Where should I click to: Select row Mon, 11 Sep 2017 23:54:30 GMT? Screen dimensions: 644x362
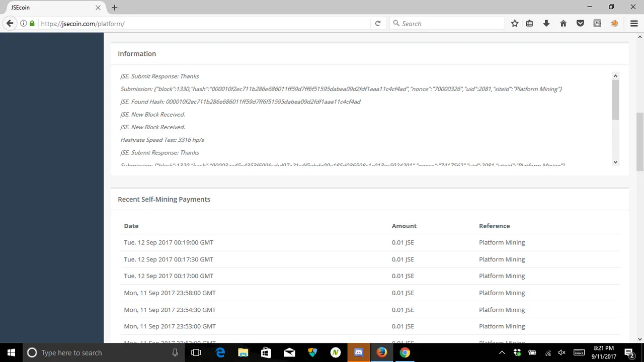370,310
